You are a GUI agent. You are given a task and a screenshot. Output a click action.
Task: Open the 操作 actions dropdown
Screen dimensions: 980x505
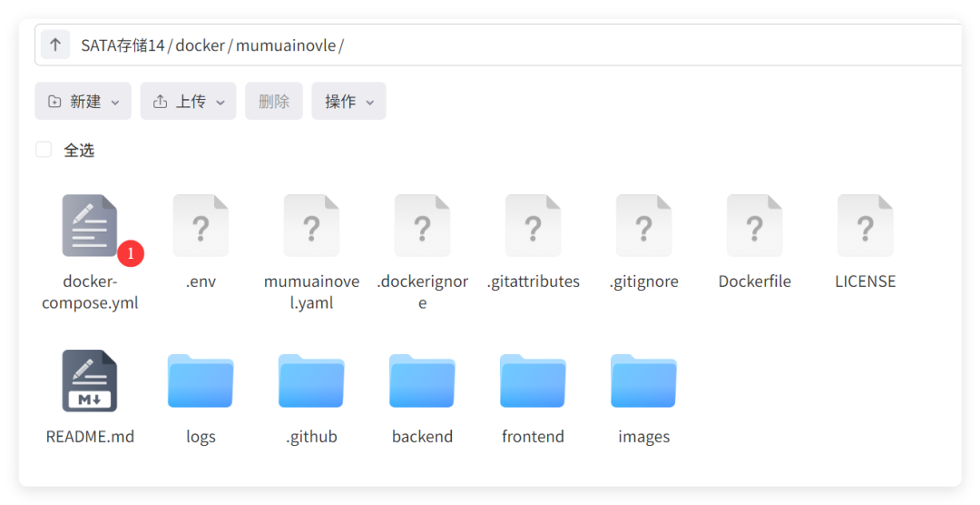pyautogui.click(x=348, y=101)
